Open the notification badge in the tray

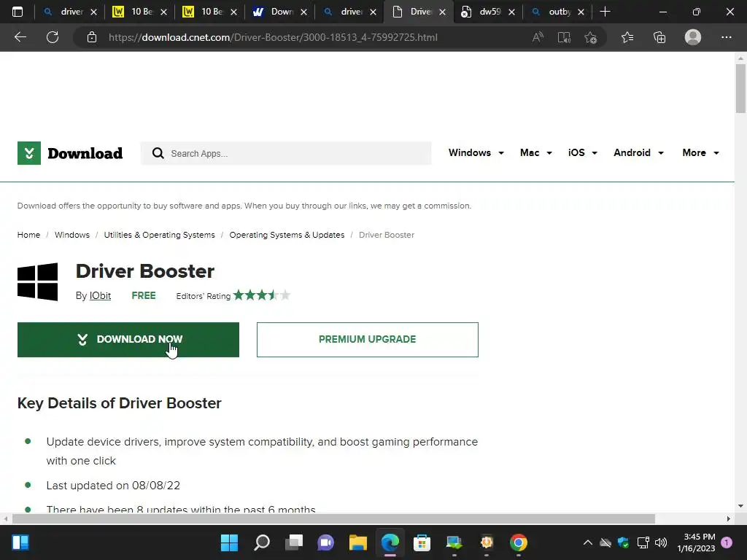(727, 542)
